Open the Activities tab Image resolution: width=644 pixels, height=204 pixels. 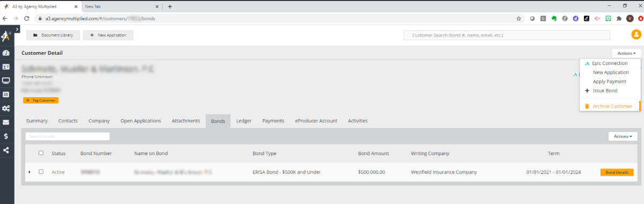(358, 121)
